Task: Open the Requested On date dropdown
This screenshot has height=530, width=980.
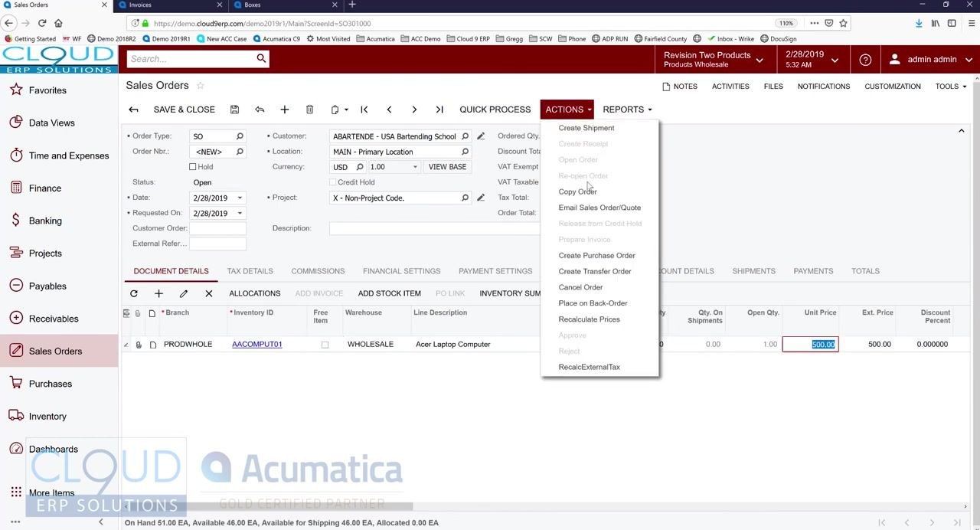Action: [240, 214]
